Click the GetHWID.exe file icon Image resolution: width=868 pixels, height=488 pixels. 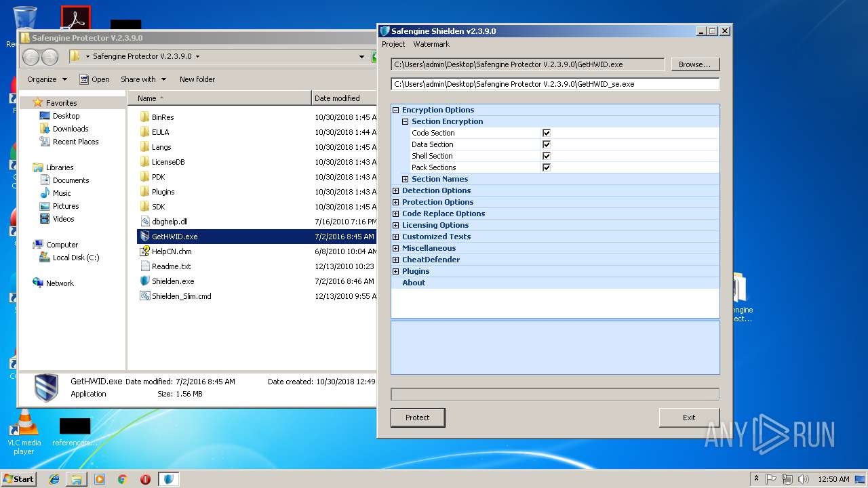144,237
